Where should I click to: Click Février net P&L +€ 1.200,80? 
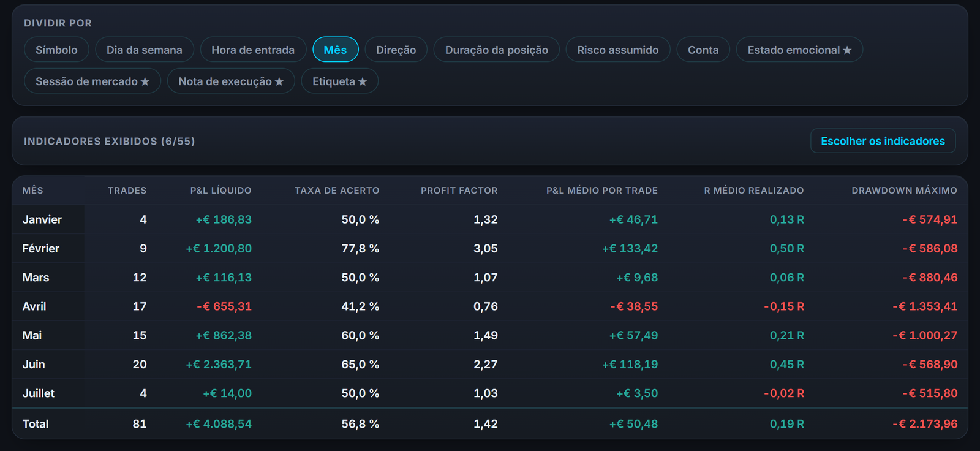click(219, 248)
